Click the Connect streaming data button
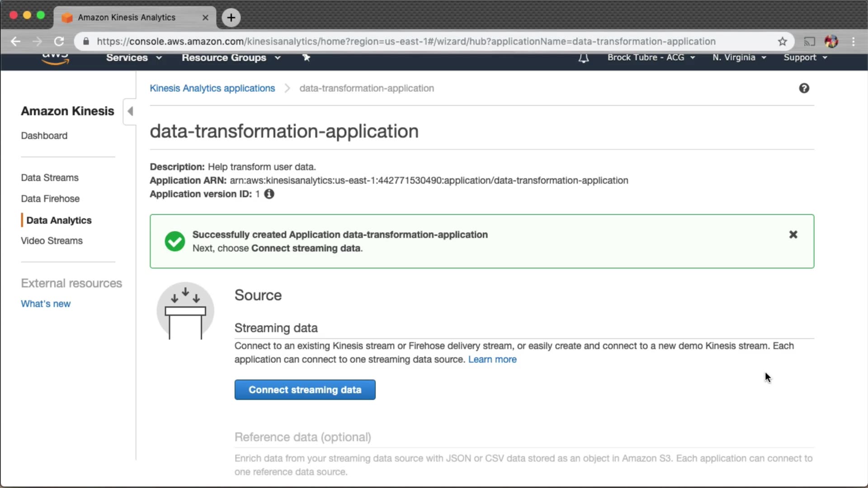Screen dimensions: 868x488 (305, 389)
